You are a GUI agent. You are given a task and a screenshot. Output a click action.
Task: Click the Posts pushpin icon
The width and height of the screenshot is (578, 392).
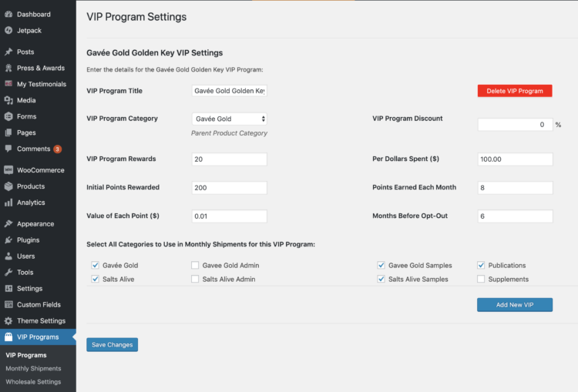click(8, 52)
